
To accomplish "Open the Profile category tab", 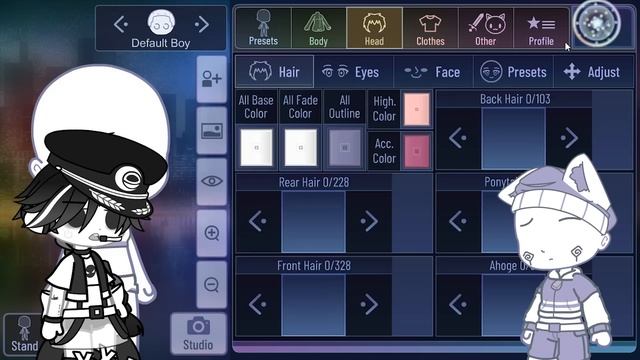I will point(541,28).
